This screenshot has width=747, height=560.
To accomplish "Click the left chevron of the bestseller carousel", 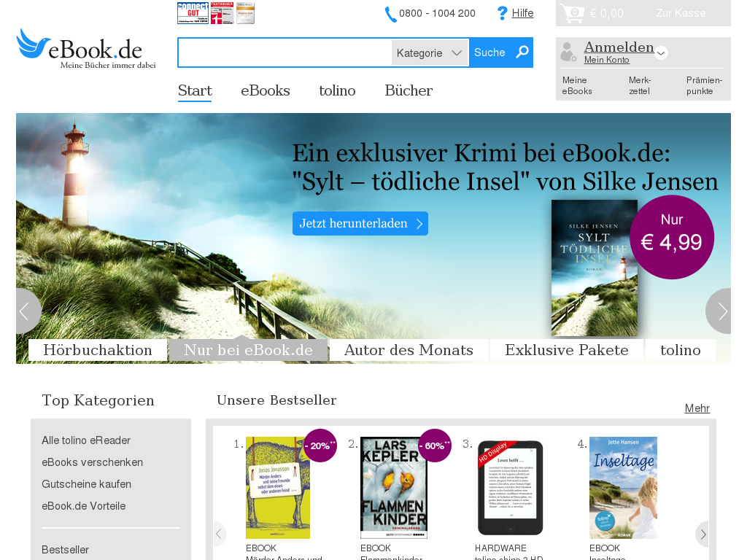I will pyautogui.click(x=218, y=534).
